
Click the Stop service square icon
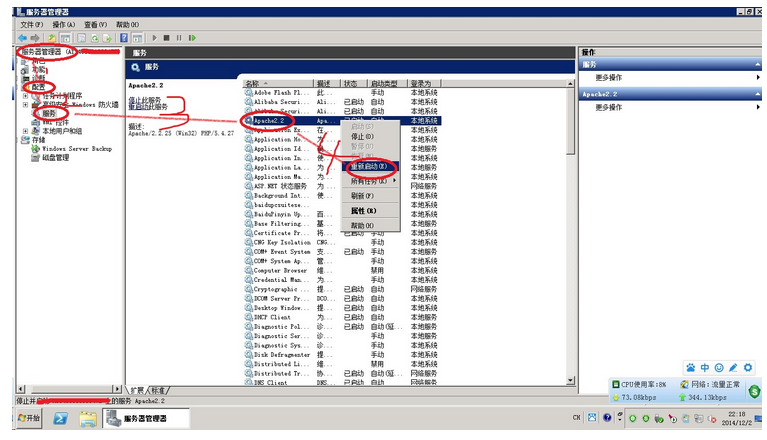click(166, 38)
